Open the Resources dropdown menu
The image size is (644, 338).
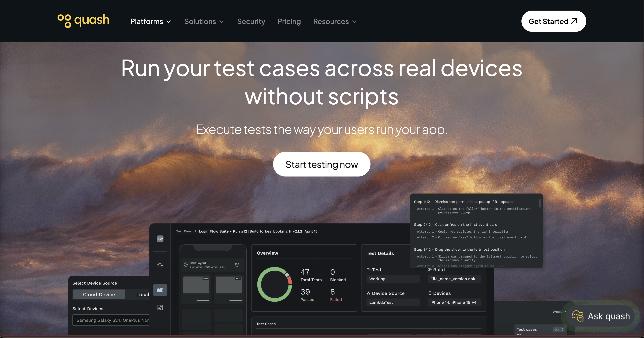pyautogui.click(x=335, y=22)
